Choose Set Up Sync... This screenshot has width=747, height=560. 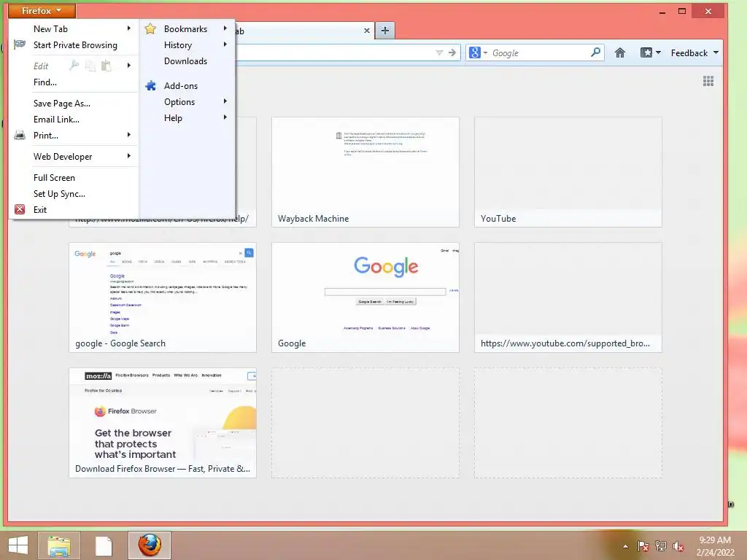(59, 194)
